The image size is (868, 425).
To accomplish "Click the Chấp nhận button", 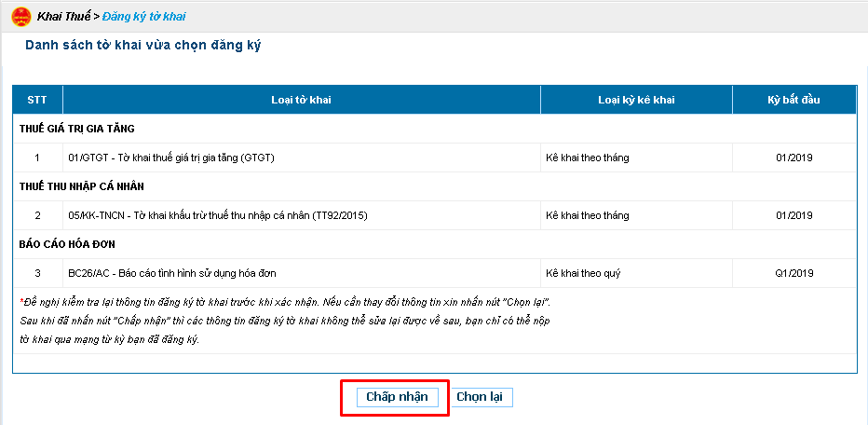I will click(397, 397).
